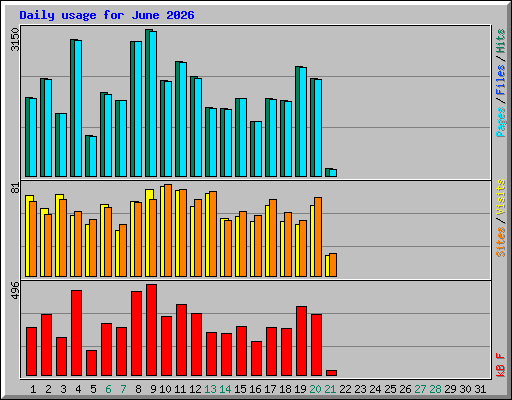Click day label 12 on the x-axis
Viewport: 512px width, 400px height.
tap(195, 389)
